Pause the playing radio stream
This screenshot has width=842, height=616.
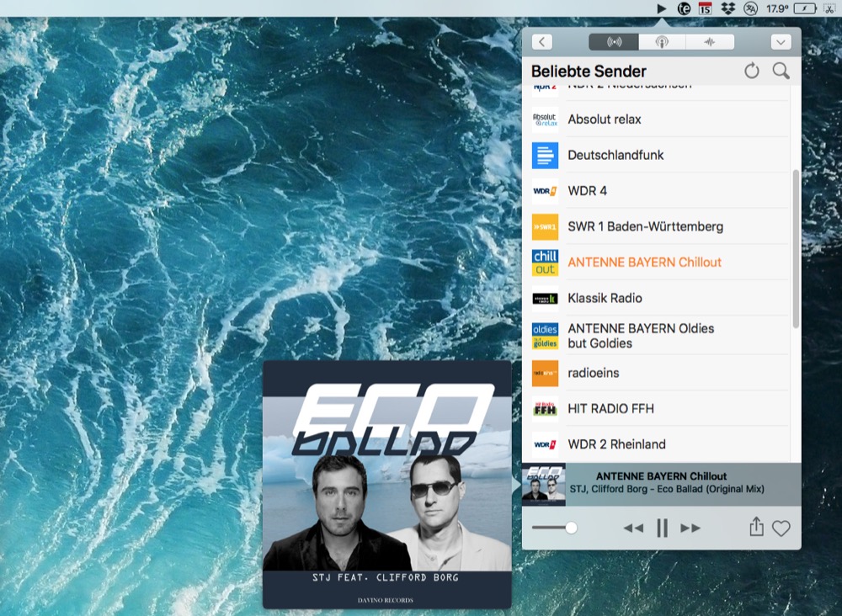click(662, 528)
